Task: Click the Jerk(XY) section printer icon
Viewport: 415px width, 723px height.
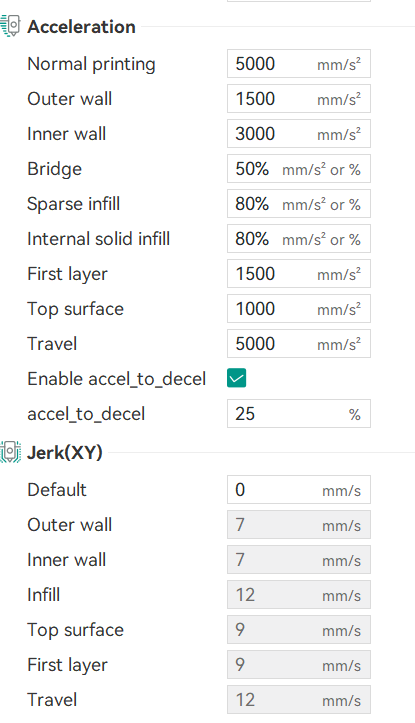Action: [10, 452]
